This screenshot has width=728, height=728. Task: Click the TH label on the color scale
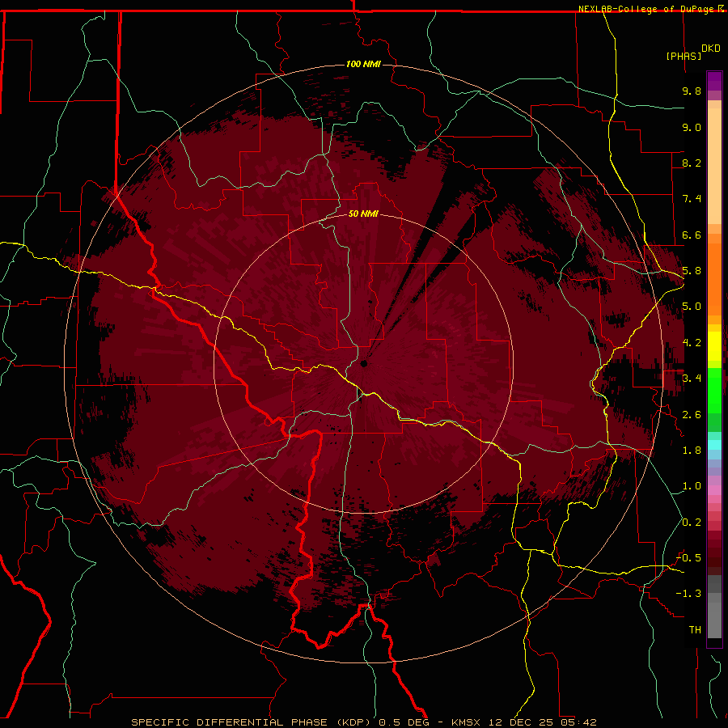click(x=695, y=630)
